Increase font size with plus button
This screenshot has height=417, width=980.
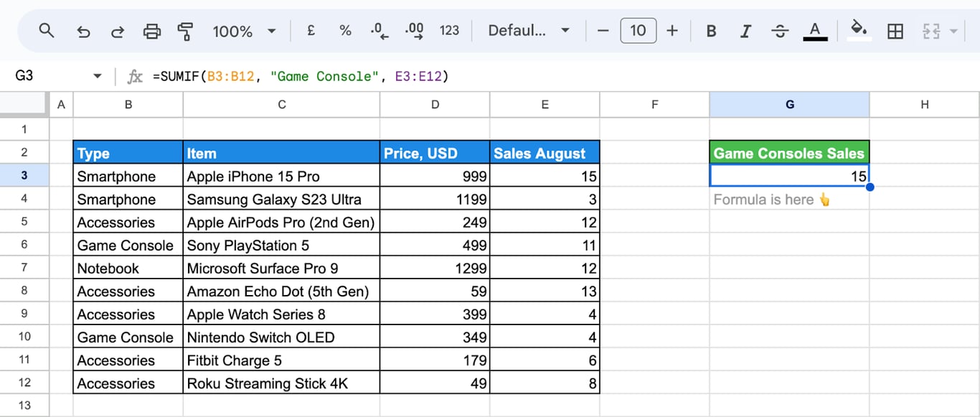(672, 30)
